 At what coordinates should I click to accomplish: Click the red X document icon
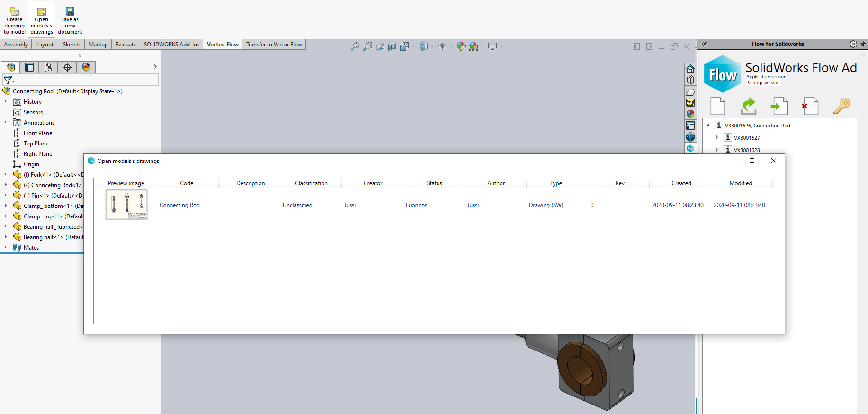(810, 106)
